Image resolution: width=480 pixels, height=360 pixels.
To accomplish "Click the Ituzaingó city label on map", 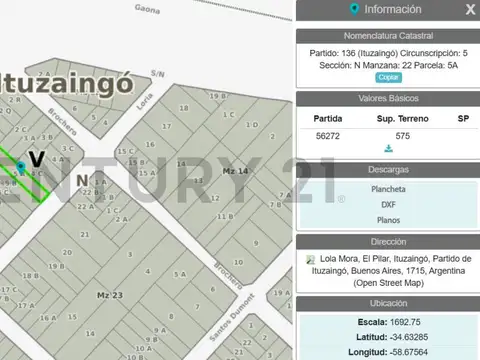I will click(x=67, y=84).
